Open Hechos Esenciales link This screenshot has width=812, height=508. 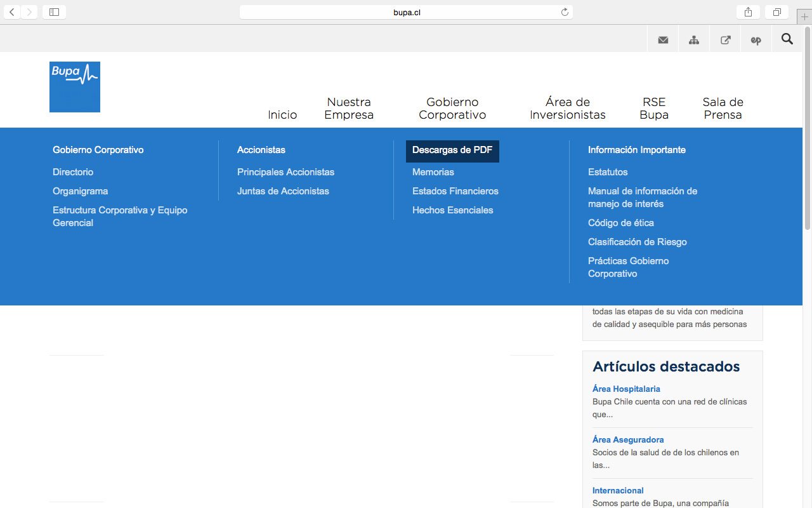[x=453, y=210]
